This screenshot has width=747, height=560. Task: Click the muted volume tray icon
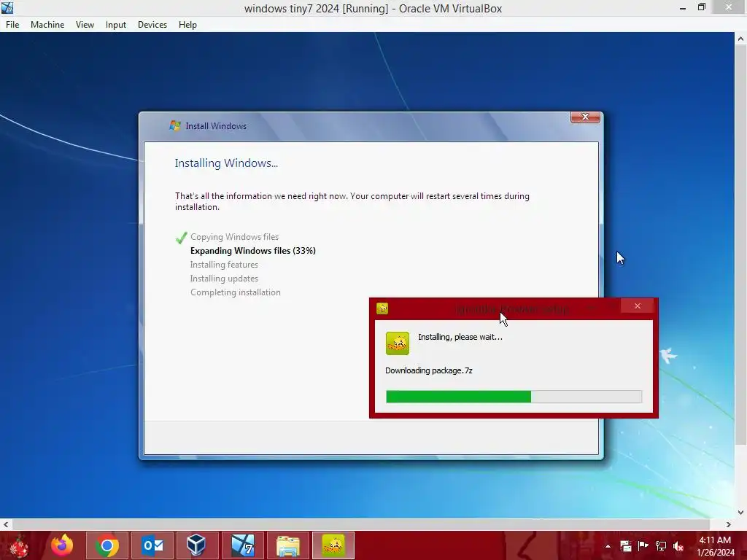(x=678, y=546)
